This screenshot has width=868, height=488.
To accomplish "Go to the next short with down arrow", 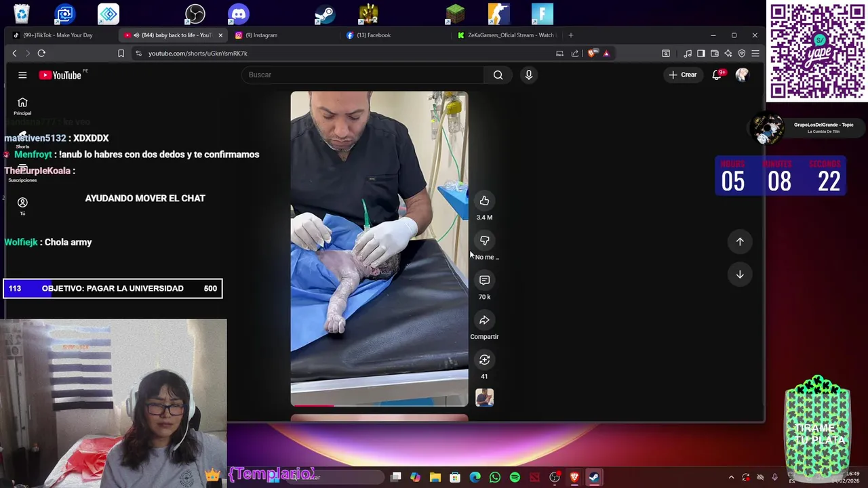I will pyautogui.click(x=740, y=274).
